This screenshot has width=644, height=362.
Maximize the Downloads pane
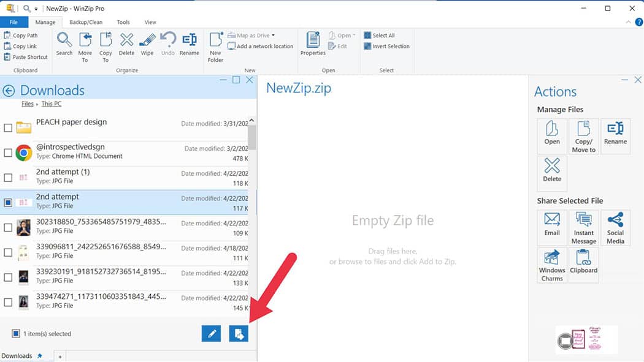[x=236, y=80]
